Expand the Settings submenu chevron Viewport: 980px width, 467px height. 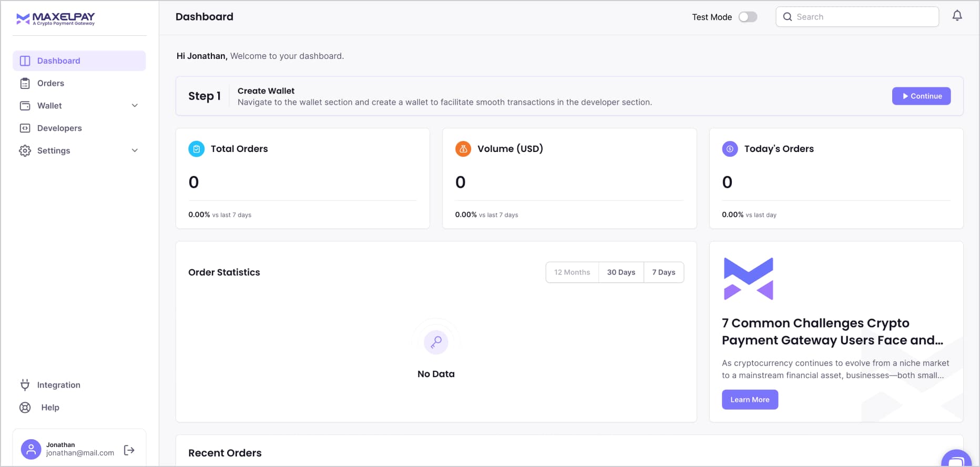pos(135,150)
